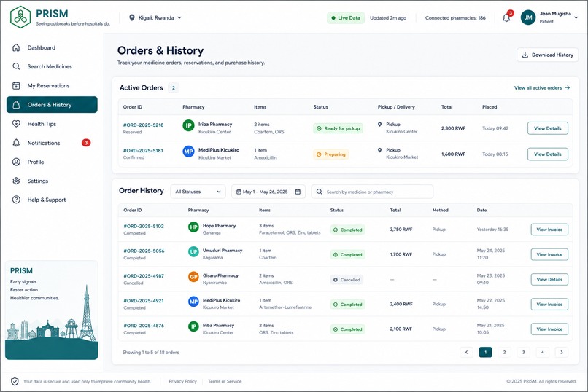The image size is (588, 392).
Task: Click the Settings gear icon
Action: coord(16,181)
